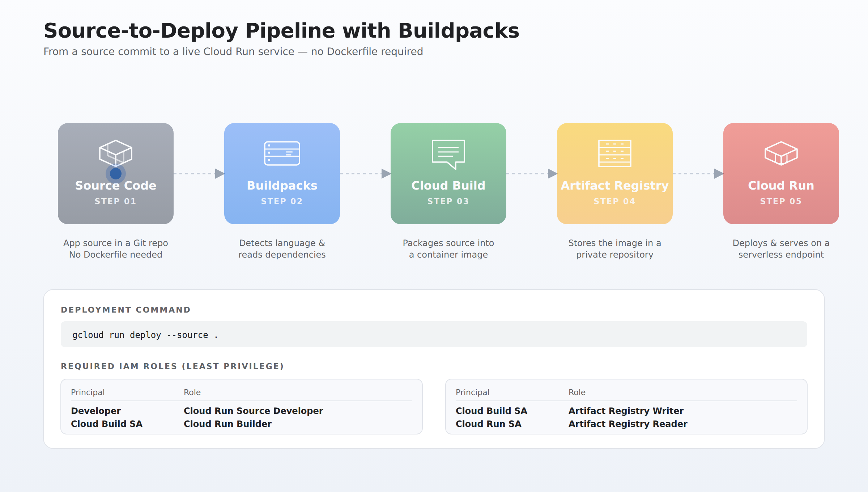Click the speech bubble icon in Cloud Build card
The width and height of the screenshot is (868, 492).
tap(448, 154)
